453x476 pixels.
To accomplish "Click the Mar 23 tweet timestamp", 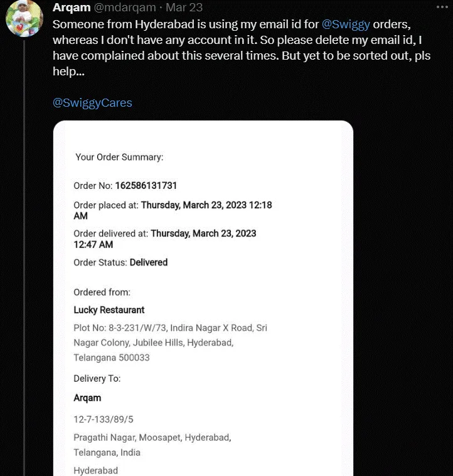I will [183, 8].
